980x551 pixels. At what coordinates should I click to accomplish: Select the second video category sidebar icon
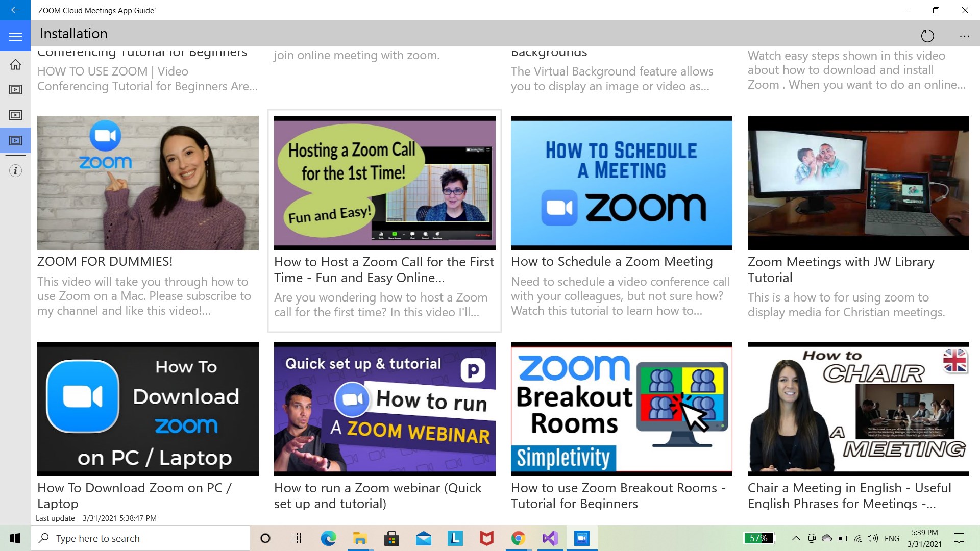point(15,115)
